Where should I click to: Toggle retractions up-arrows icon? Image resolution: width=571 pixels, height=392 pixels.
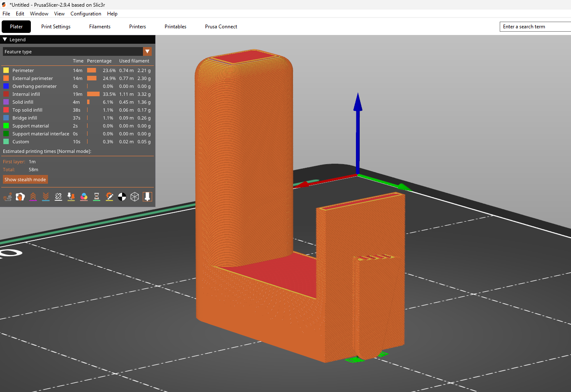pos(33,197)
